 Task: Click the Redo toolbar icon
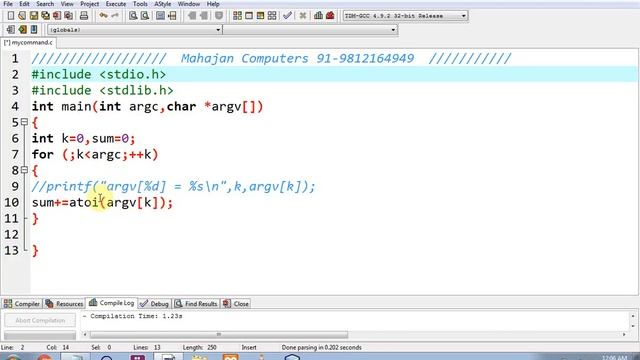115,16
